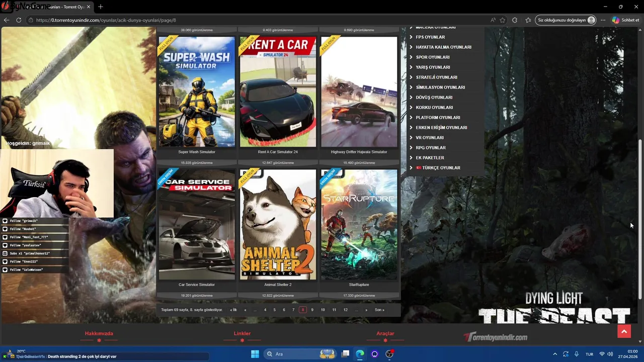Open the SPOR OYUNLARI category
This screenshot has height=362, width=644.
coord(432,57)
